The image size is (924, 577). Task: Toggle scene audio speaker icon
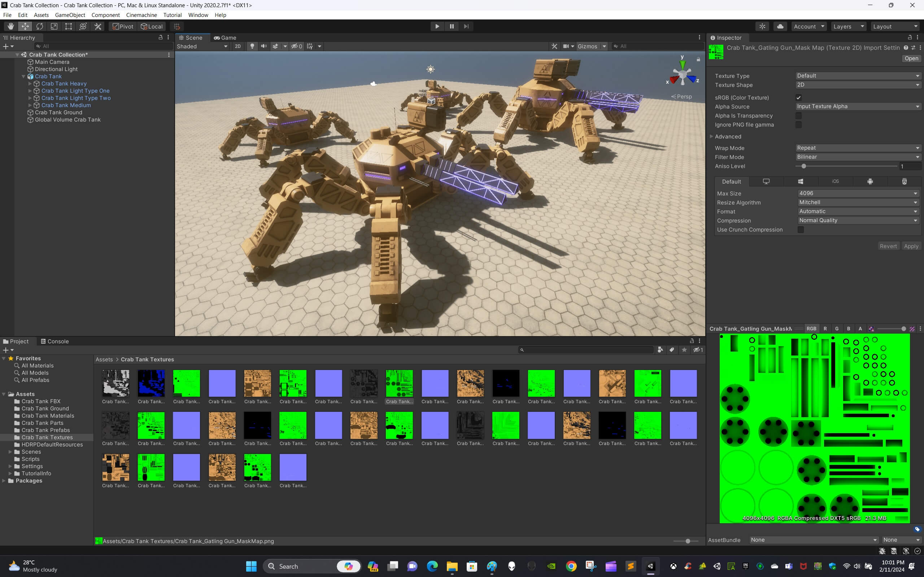click(263, 46)
